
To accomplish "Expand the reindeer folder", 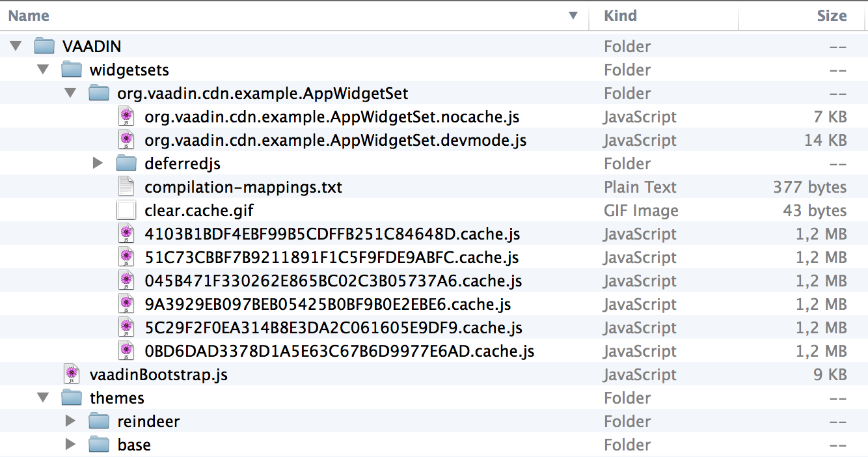I will coord(71,421).
